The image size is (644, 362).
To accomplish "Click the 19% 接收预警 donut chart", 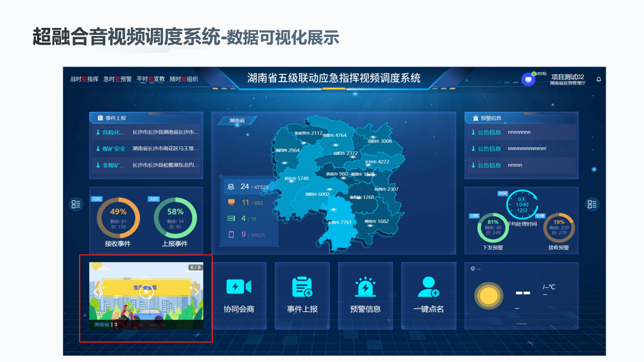I will [x=559, y=228].
